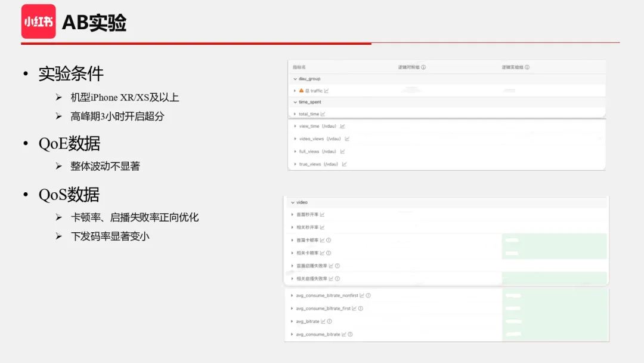The width and height of the screenshot is (644, 363).
Task: Expand the full_views (/vdau) row triangle
Action: tap(295, 152)
